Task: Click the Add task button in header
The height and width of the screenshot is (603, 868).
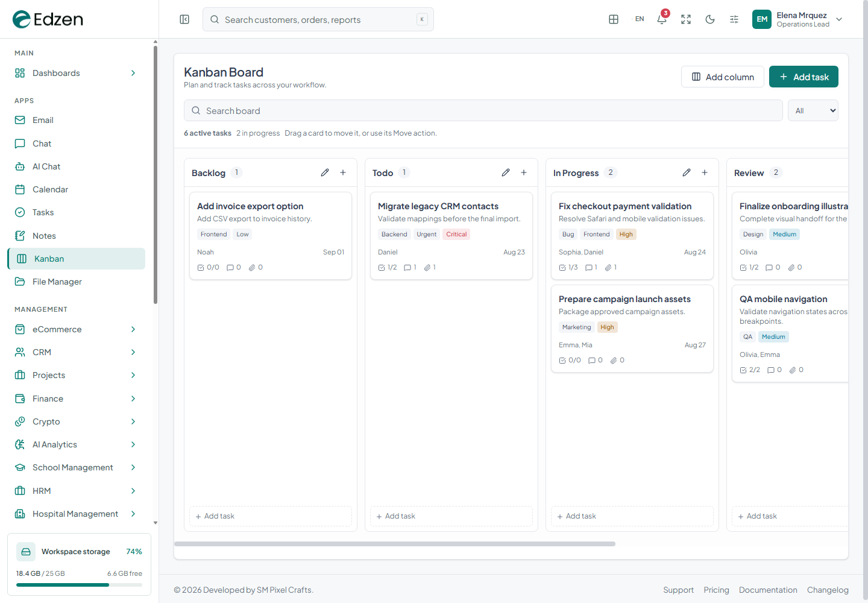Action: pyautogui.click(x=804, y=77)
